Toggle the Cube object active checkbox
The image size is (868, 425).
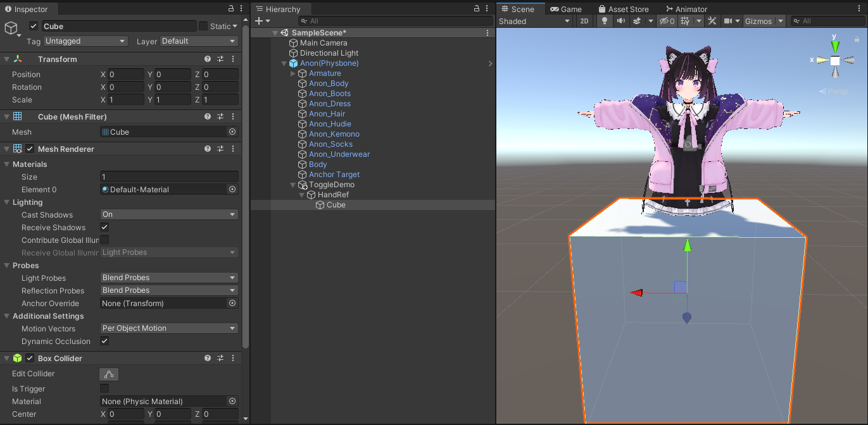point(34,26)
